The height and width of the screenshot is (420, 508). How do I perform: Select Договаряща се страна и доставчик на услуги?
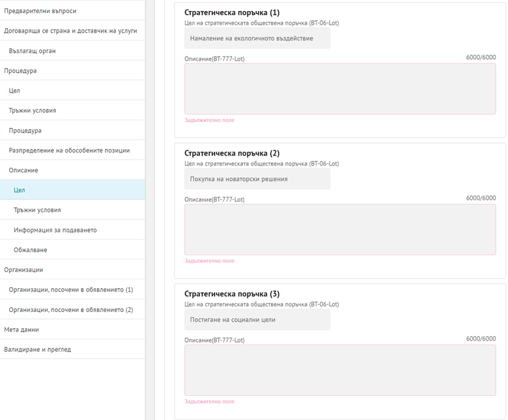[x=72, y=31]
